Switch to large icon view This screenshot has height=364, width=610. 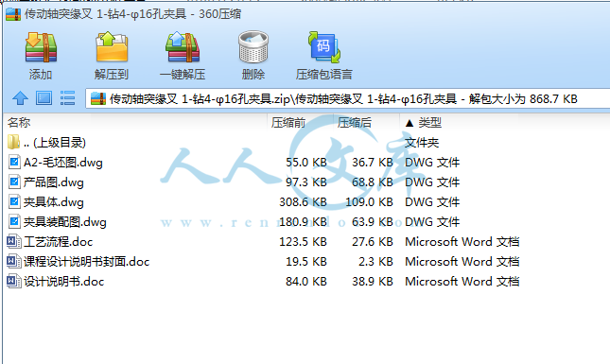click(44, 98)
